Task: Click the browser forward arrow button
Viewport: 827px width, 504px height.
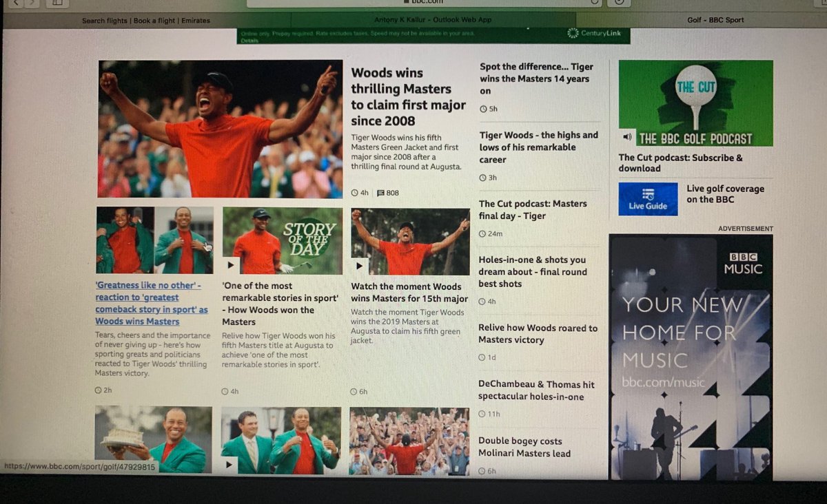Action: 32,3
